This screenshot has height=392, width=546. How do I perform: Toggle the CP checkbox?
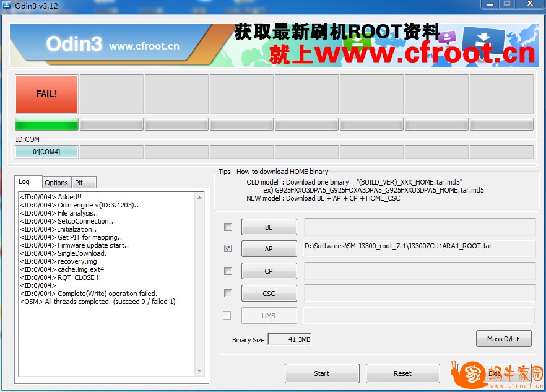228,271
